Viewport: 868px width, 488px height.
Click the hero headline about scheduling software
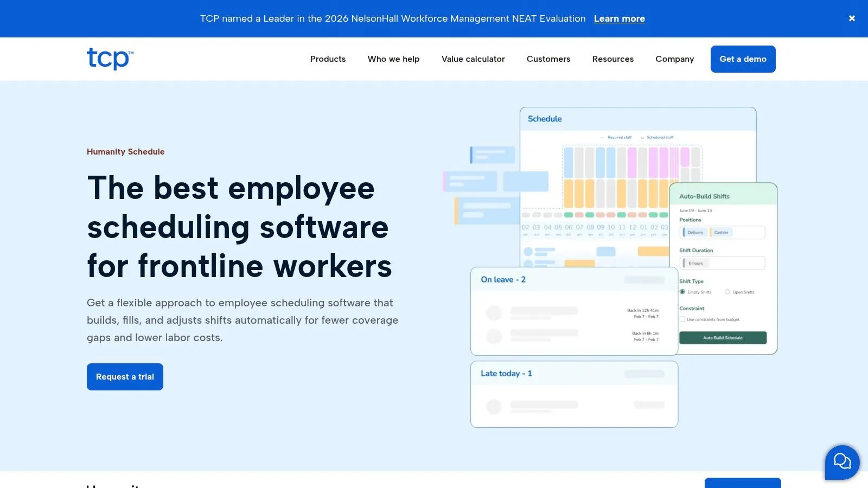[239, 227]
